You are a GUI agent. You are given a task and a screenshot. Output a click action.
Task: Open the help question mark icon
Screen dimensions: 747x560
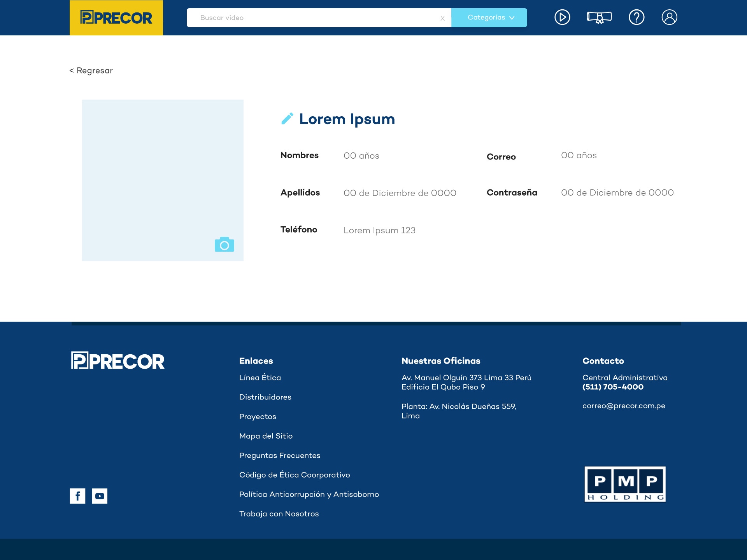pyautogui.click(x=637, y=17)
